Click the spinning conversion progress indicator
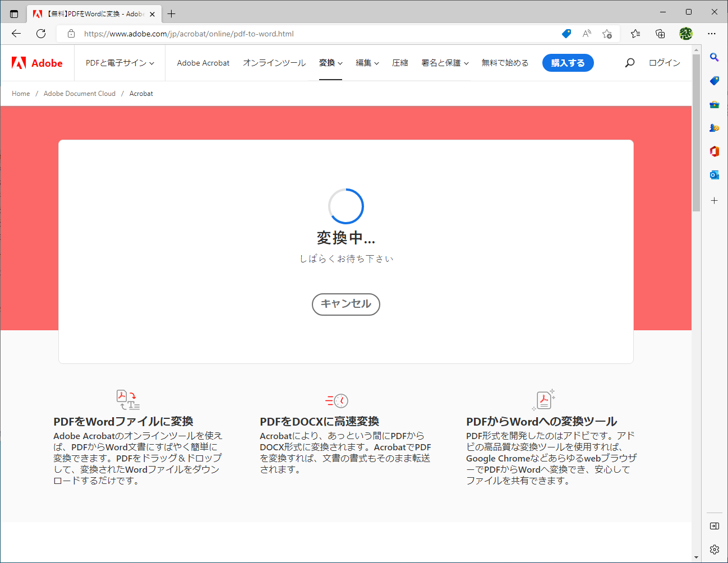728x563 pixels. coord(346,206)
